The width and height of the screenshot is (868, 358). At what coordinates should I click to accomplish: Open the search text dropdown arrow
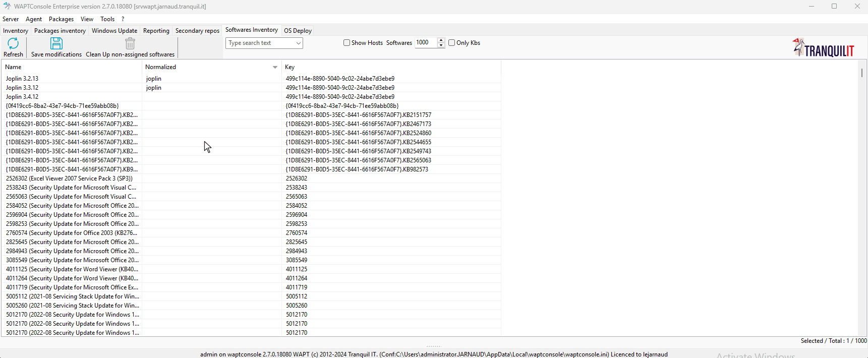[298, 43]
